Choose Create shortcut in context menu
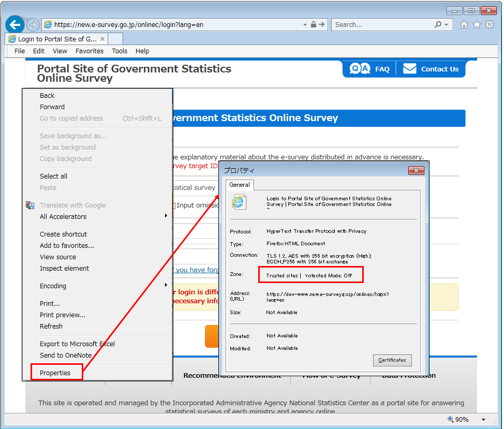Image resolution: width=504 pixels, height=429 pixels. pos(105,234)
